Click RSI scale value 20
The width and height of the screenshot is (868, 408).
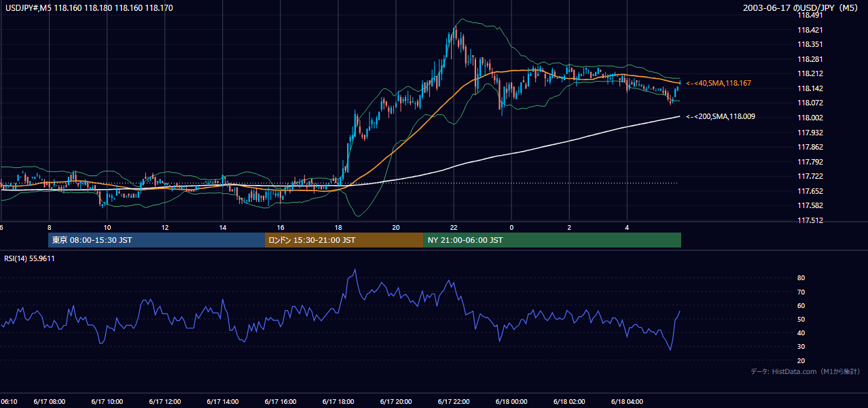click(801, 360)
